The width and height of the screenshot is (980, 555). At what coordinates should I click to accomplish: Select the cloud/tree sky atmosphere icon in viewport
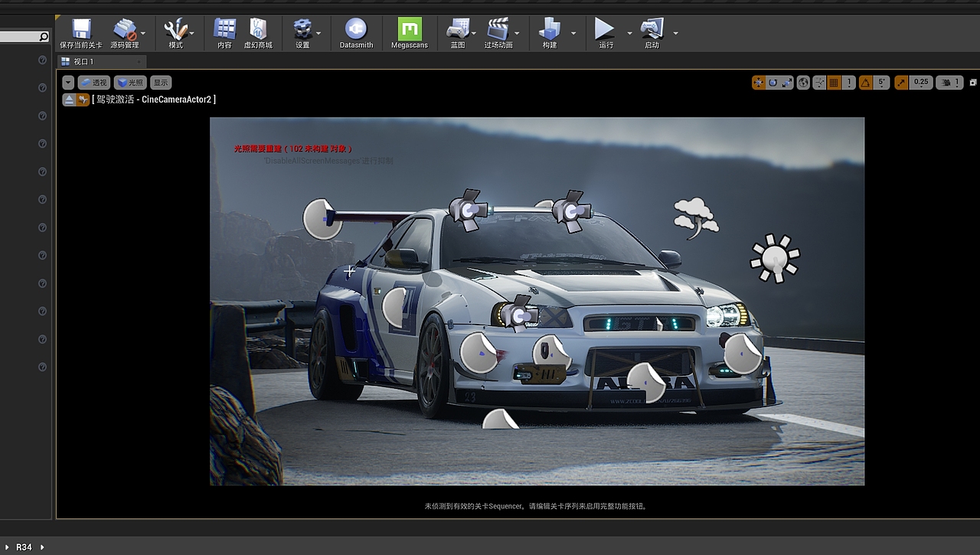[x=695, y=217]
